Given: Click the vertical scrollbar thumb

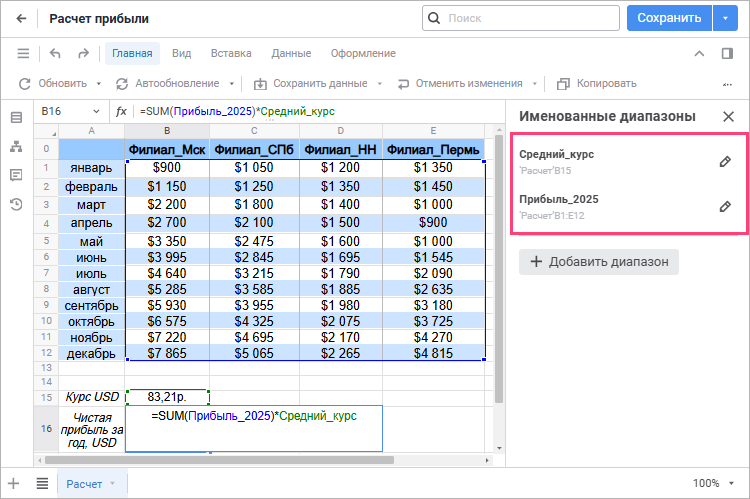Looking at the screenshot, I should [498, 268].
